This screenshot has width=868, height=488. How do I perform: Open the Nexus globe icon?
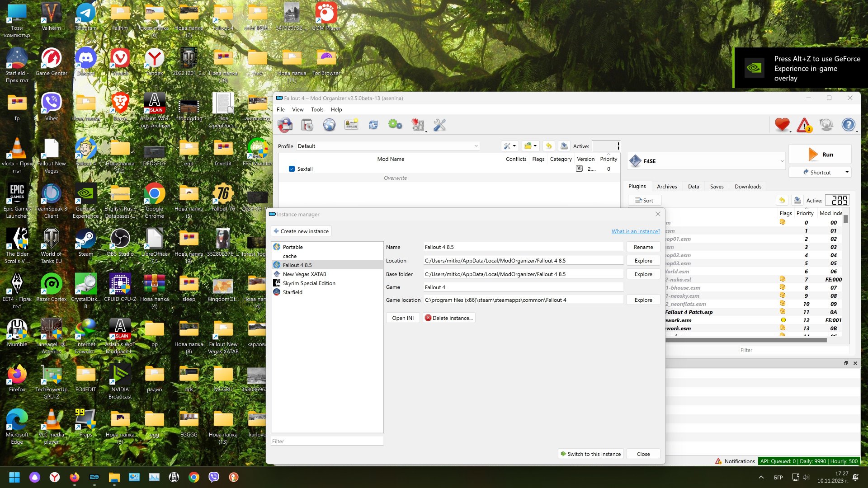[329, 125]
